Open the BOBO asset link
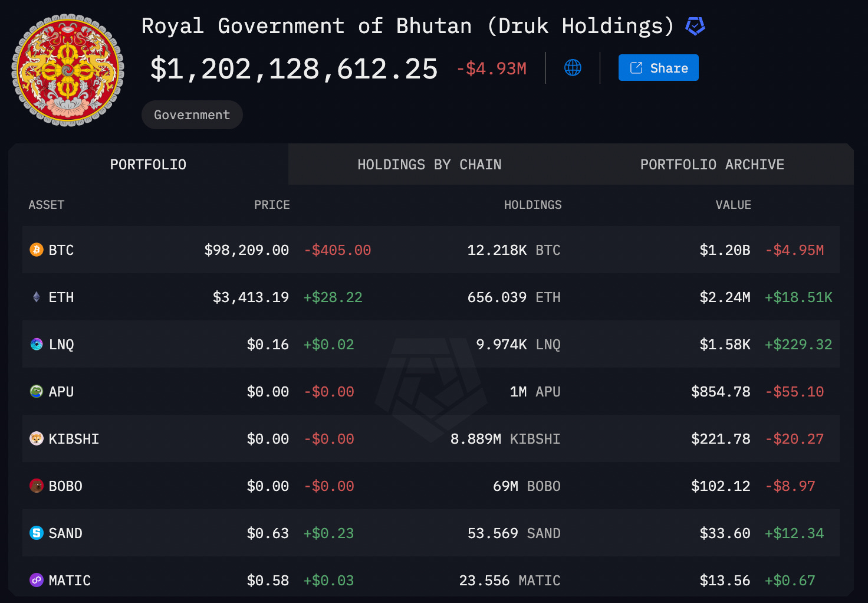This screenshot has width=868, height=603. click(x=65, y=486)
